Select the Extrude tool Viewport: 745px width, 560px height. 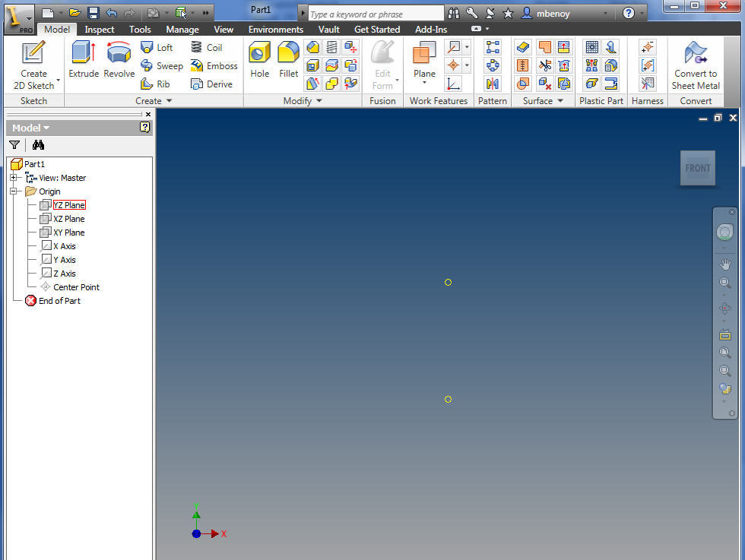(x=84, y=60)
